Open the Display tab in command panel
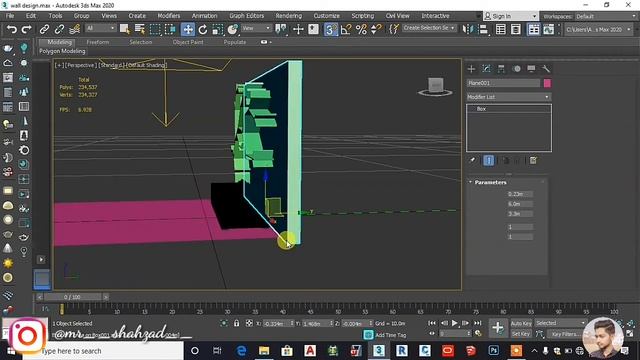This screenshot has width=640, height=360. click(531, 69)
